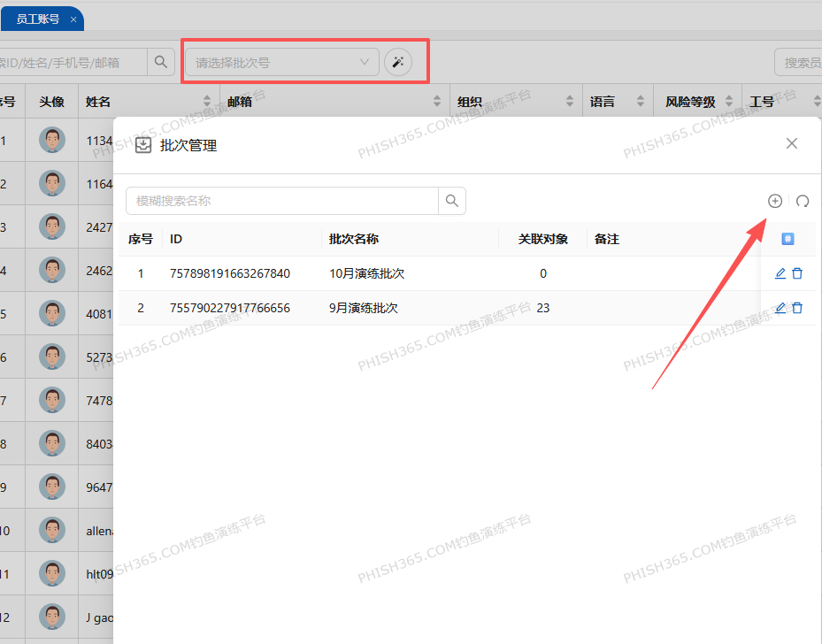This screenshot has width=822, height=644.
Task: Switch to the 员工账号 tab
Action: (x=37, y=19)
